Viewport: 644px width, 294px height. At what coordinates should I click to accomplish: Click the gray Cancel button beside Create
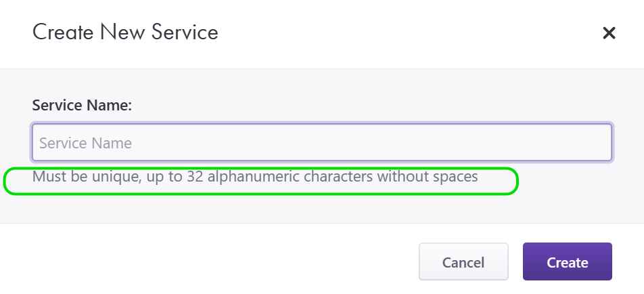(463, 262)
